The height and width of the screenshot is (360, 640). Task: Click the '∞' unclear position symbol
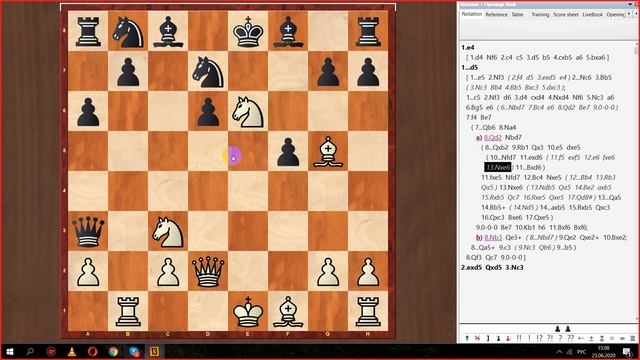[x=622, y=338]
